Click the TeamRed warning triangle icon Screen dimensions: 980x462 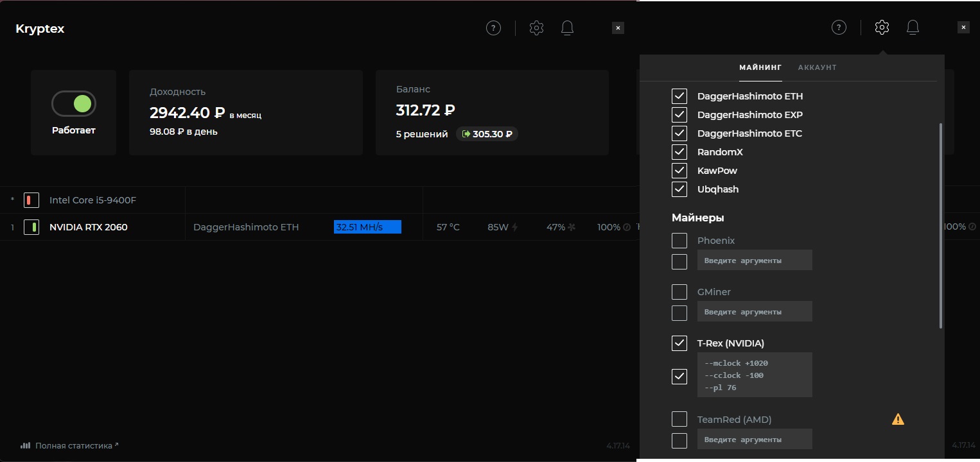[898, 420]
